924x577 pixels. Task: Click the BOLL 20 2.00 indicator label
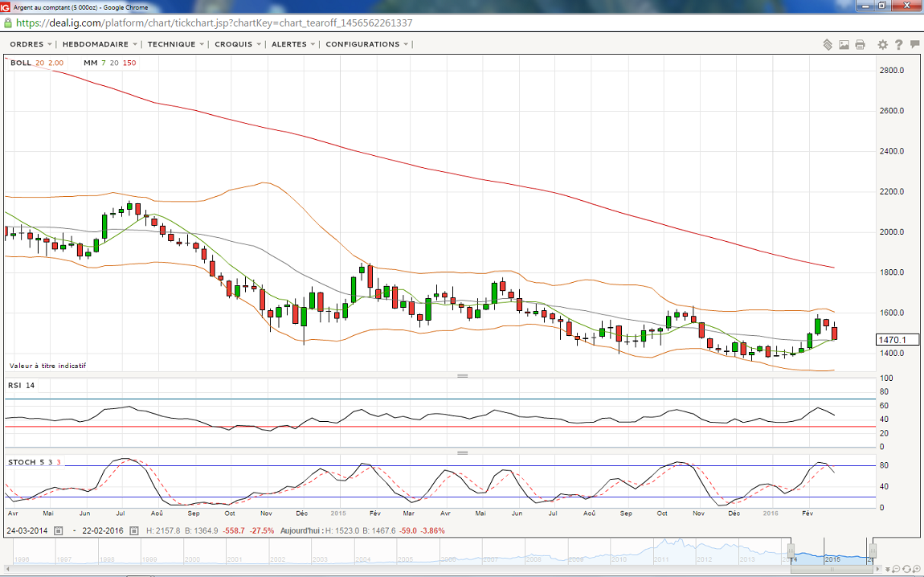37,63
